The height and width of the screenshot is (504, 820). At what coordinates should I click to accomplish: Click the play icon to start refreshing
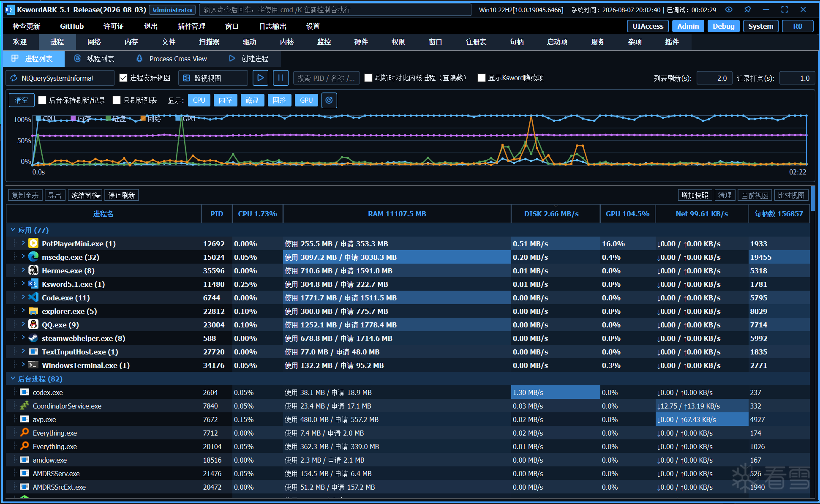point(261,78)
